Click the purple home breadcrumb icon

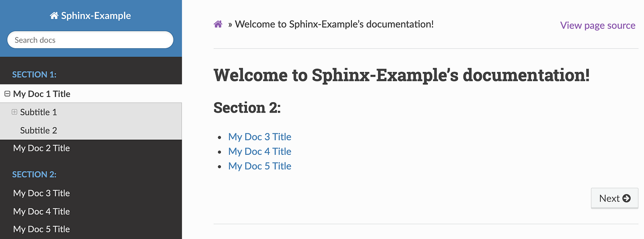(x=218, y=24)
